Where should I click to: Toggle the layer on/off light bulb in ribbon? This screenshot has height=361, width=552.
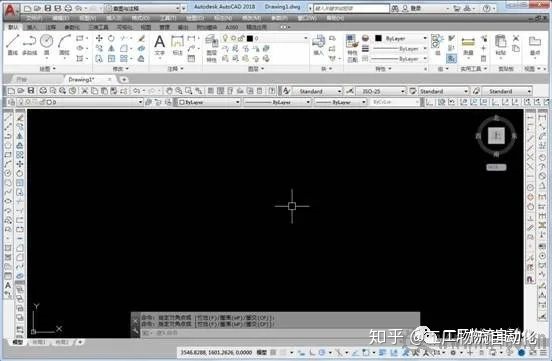coord(225,38)
